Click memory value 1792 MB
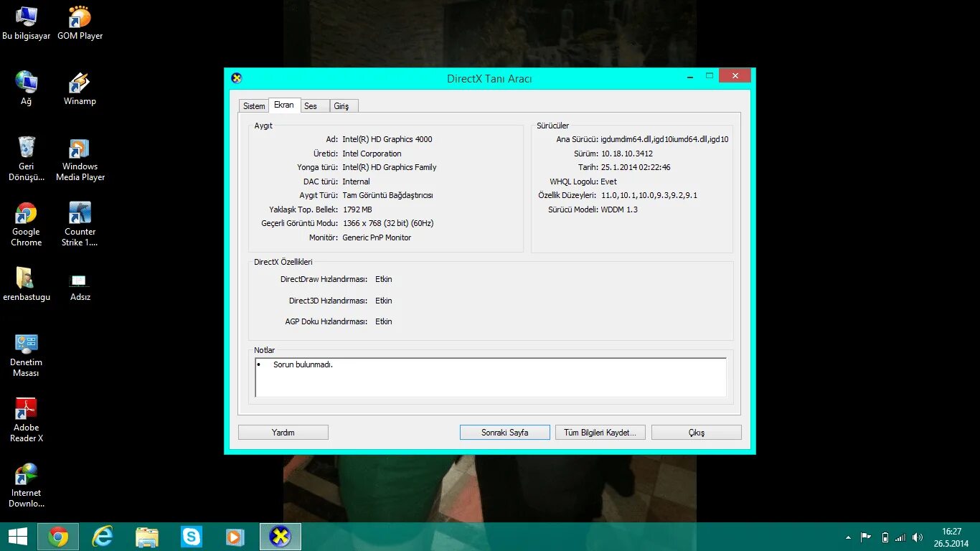The width and height of the screenshot is (980, 551). [x=357, y=209]
